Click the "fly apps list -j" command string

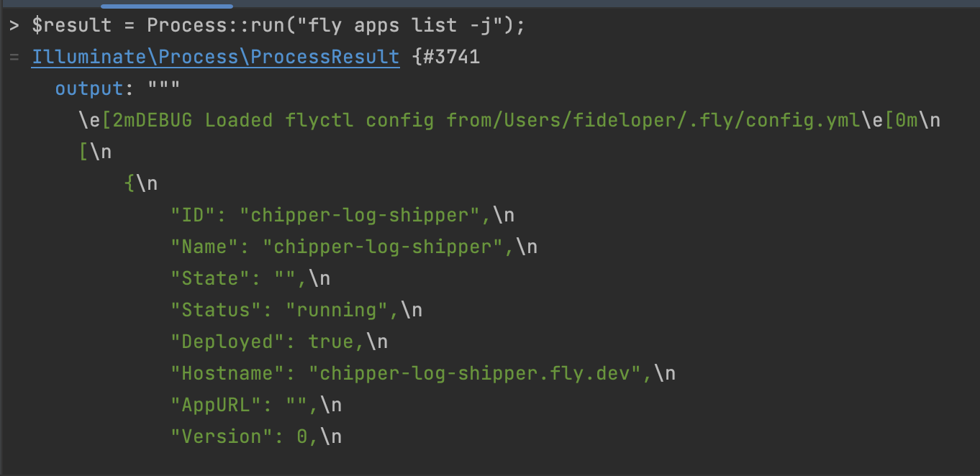405,26
